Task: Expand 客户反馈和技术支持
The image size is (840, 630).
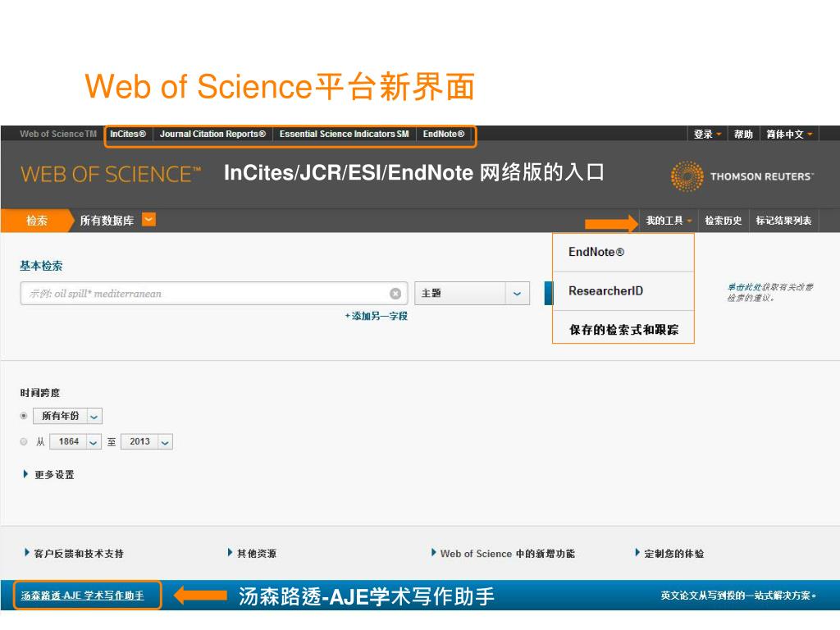Action: [x=74, y=554]
